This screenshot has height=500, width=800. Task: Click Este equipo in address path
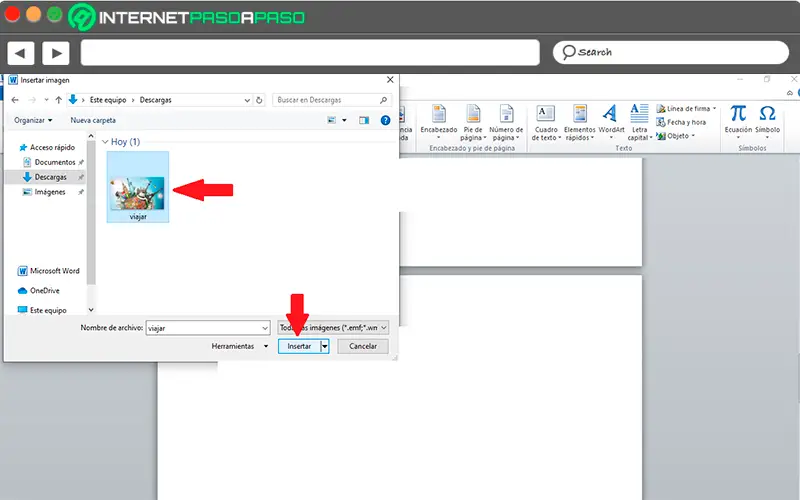pyautogui.click(x=108, y=100)
